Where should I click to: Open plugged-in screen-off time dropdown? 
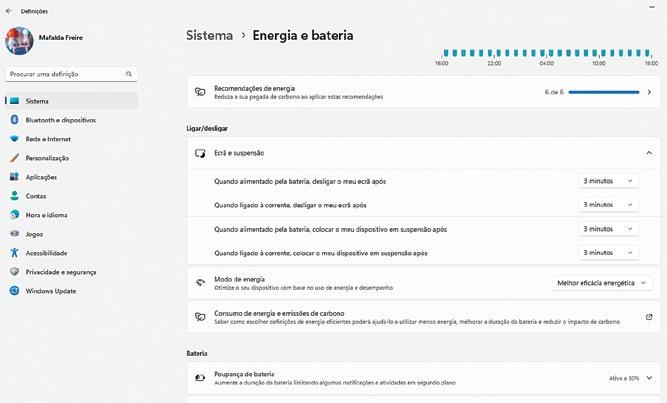[x=608, y=205]
